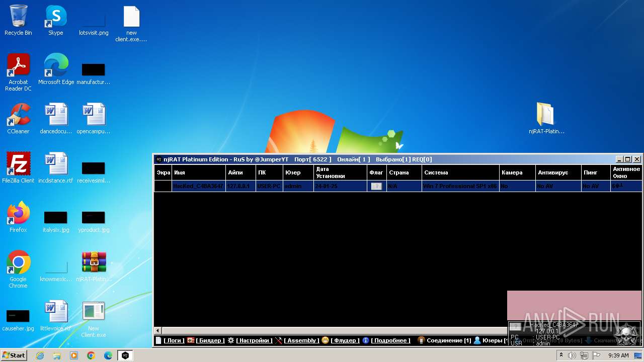Select the littlevoice.rtf document icon

click(x=56, y=316)
